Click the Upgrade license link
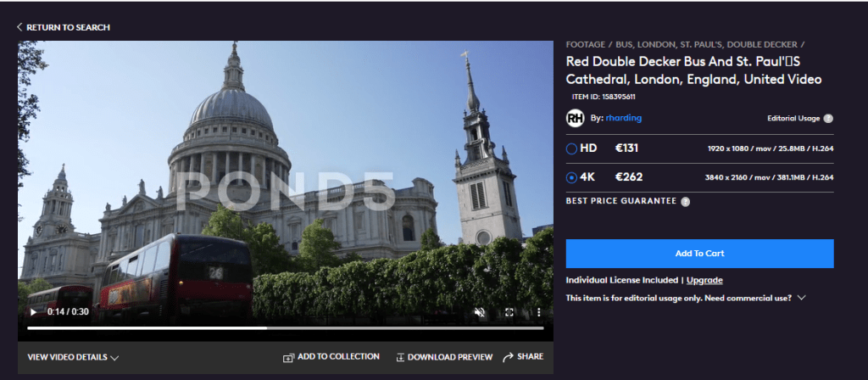Screen dimensions: 868x380 704,280
